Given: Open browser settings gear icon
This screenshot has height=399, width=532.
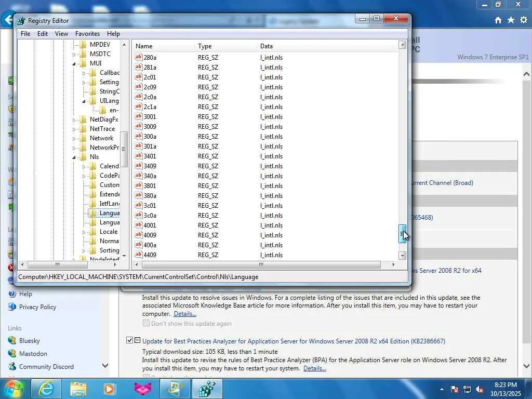Looking at the screenshot, I should point(524,20).
